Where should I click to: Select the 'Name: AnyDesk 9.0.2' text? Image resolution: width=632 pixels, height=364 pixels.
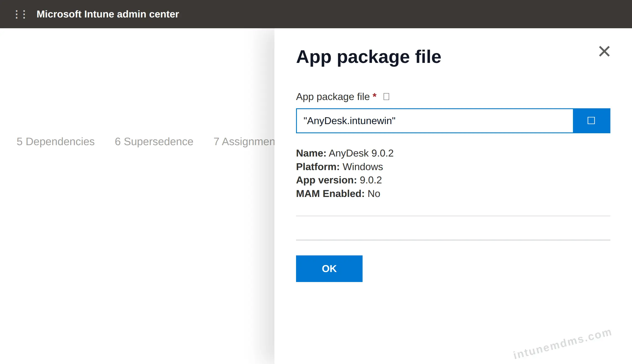(x=345, y=153)
